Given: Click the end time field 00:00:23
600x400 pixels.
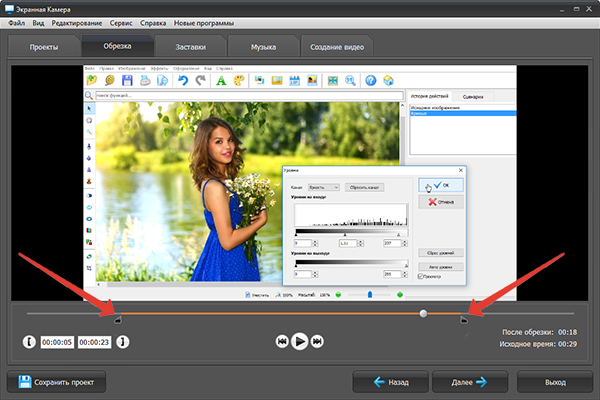Looking at the screenshot, I should (x=96, y=341).
